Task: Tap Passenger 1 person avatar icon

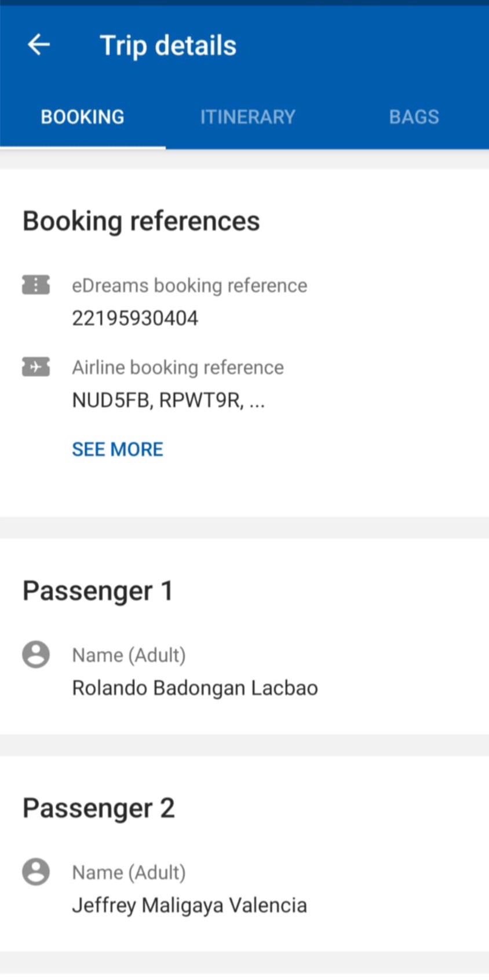Action: (36, 655)
